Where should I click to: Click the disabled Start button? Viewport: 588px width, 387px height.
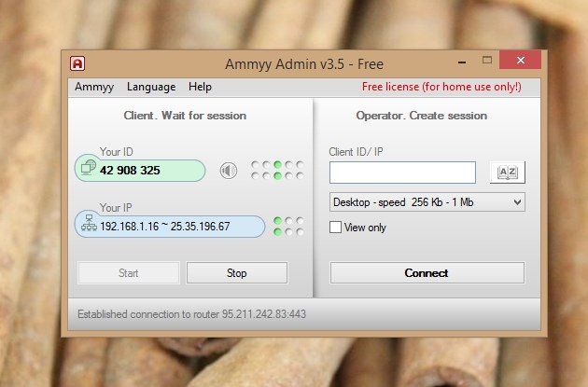click(129, 272)
